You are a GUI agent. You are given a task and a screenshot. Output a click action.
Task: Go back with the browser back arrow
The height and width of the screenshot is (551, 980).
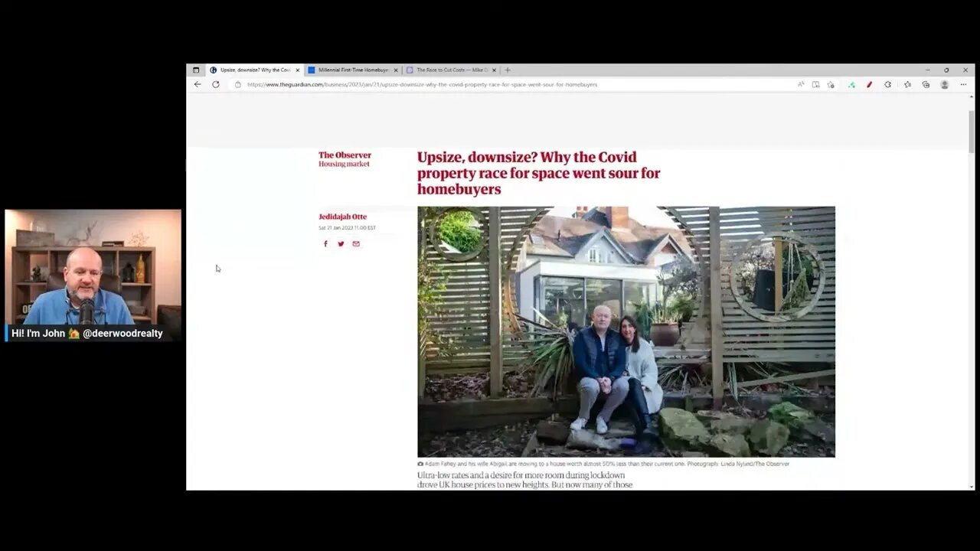198,84
